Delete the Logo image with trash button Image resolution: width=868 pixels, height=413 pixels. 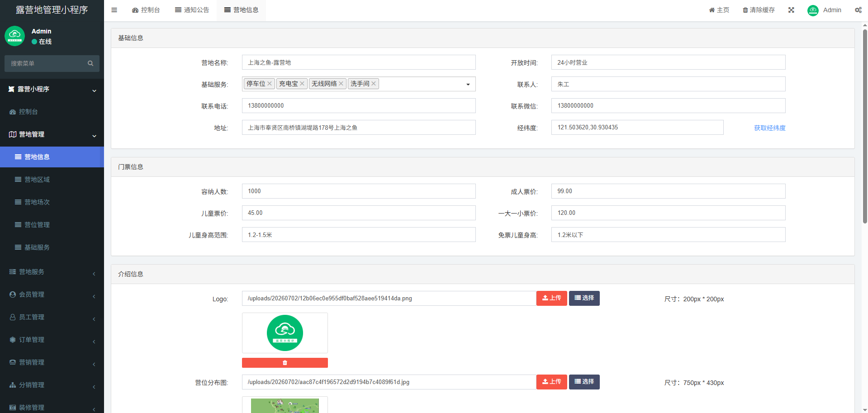285,363
